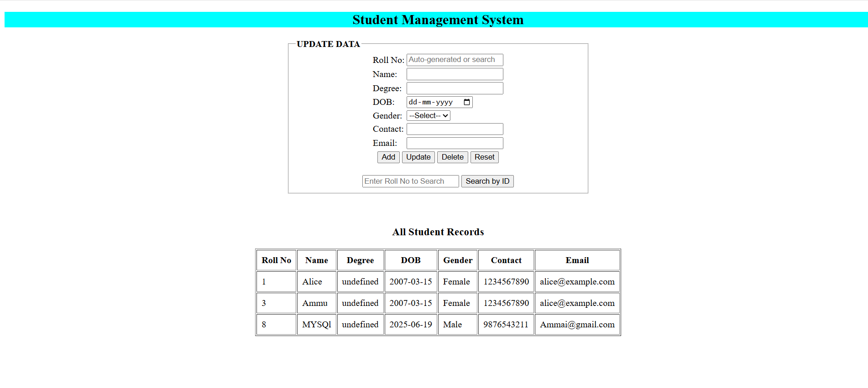
Task: Click roll number 8 cell
Action: coord(277,325)
